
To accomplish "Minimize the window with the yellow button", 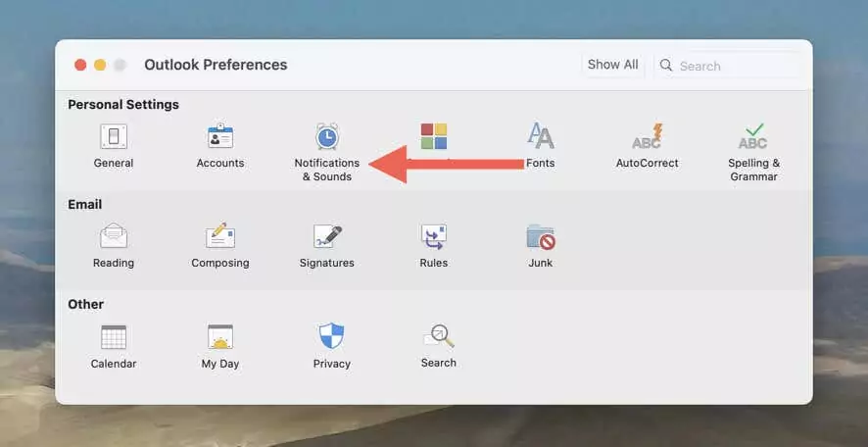I will pyautogui.click(x=100, y=66).
